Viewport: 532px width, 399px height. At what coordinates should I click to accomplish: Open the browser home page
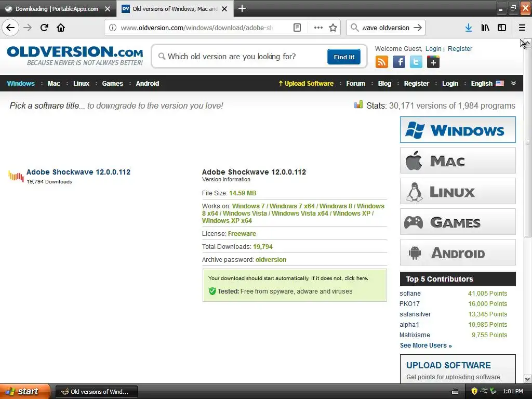(x=61, y=28)
